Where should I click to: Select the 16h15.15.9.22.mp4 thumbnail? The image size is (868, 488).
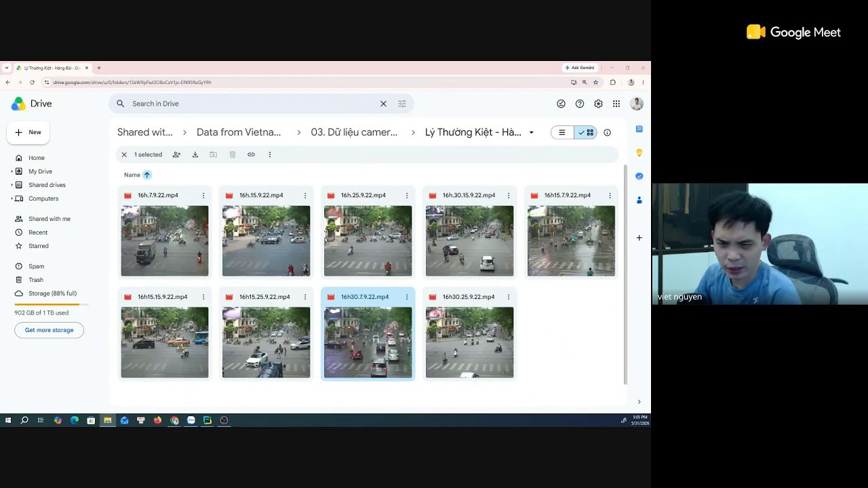[x=165, y=342]
